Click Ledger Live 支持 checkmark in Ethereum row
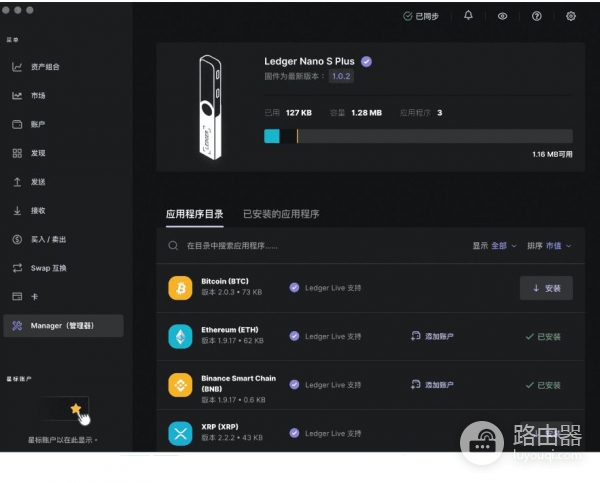This screenshot has width=600, height=483. (294, 336)
